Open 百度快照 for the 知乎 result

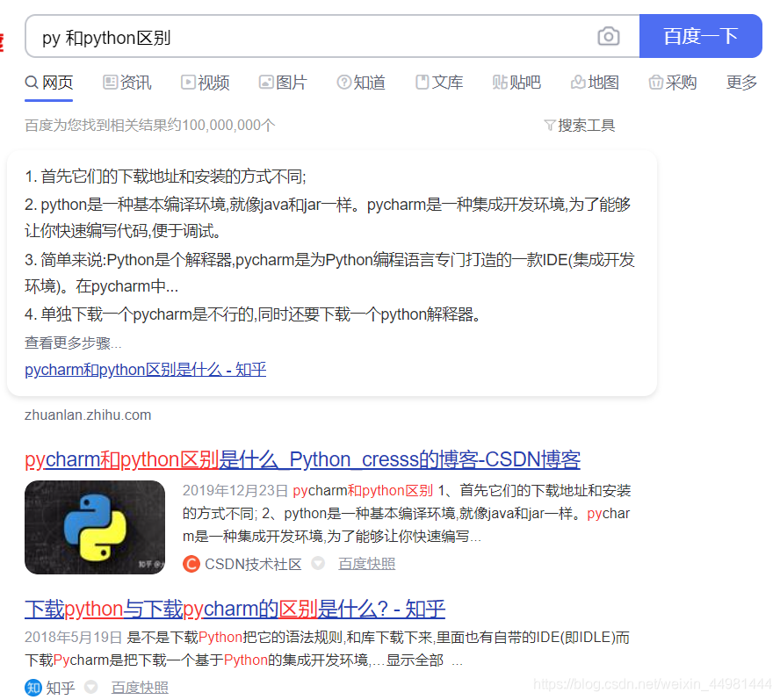[x=140, y=688]
